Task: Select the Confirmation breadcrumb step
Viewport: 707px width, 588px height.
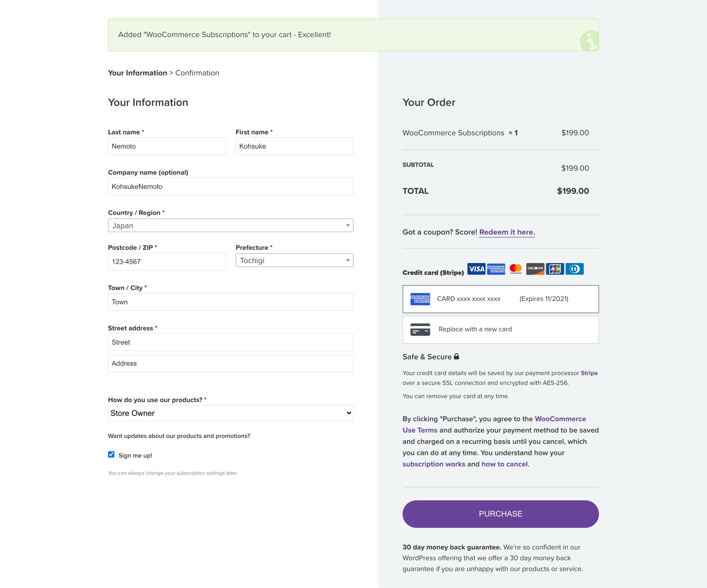Action: pyautogui.click(x=197, y=73)
